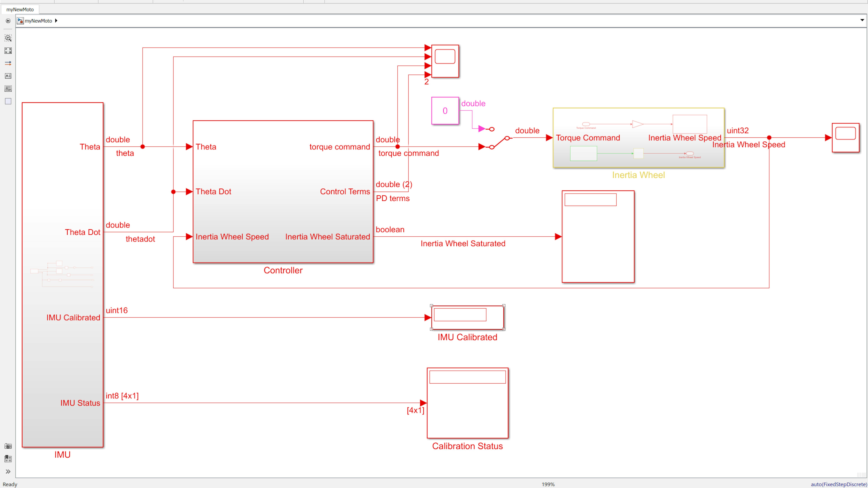
Task: Click the boolean data type label
Action: 390,230
